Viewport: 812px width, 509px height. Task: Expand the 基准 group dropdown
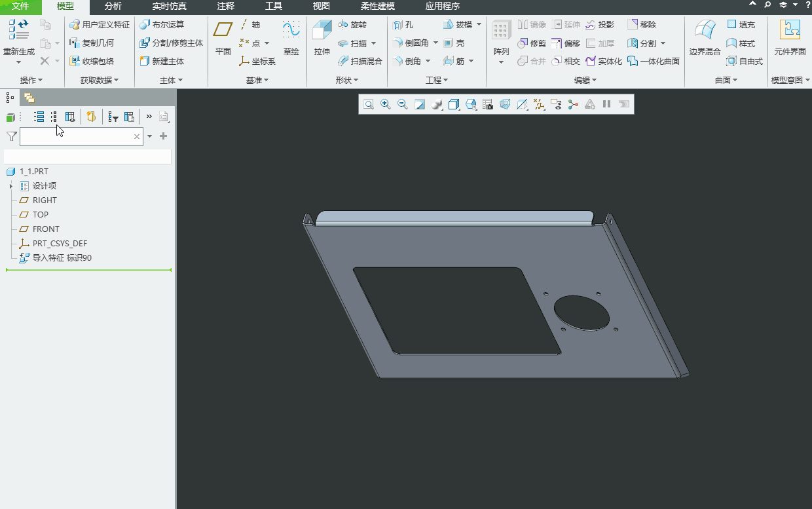click(257, 81)
